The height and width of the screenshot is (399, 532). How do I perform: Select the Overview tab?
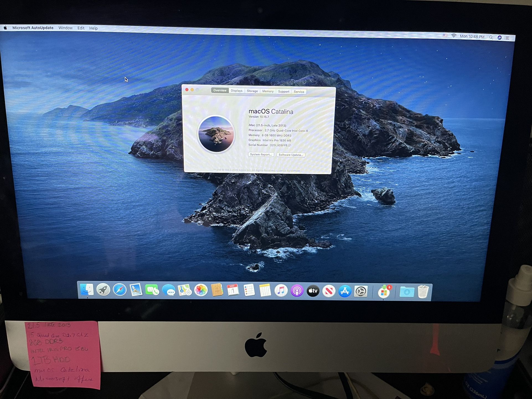[x=220, y=90]
